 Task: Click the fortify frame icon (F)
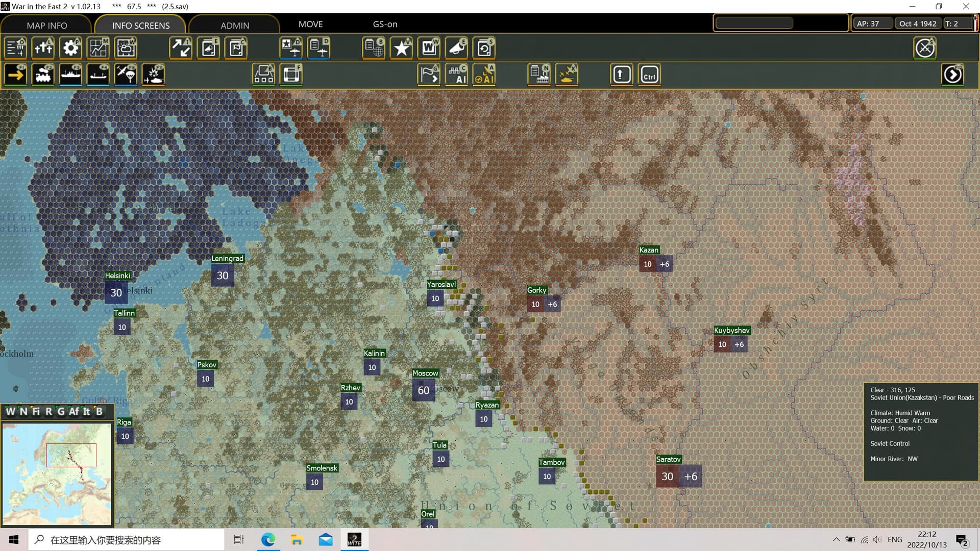pos(291,75)
